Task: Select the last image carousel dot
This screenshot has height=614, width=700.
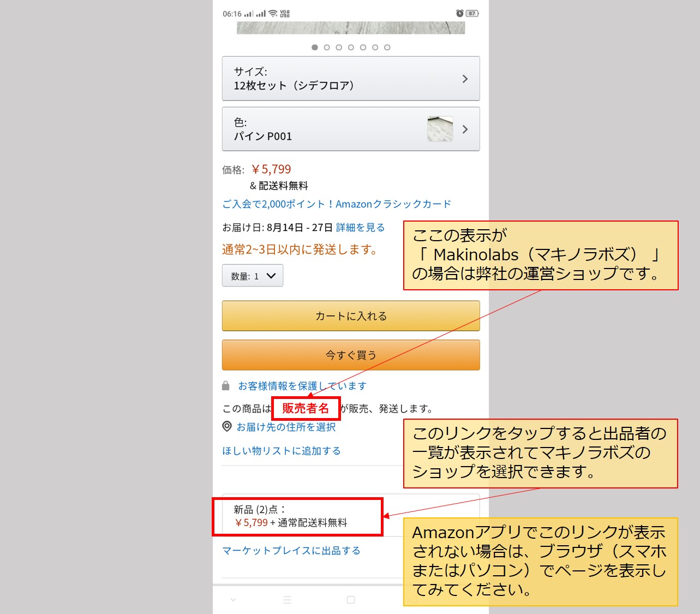Action: point(387,47)
